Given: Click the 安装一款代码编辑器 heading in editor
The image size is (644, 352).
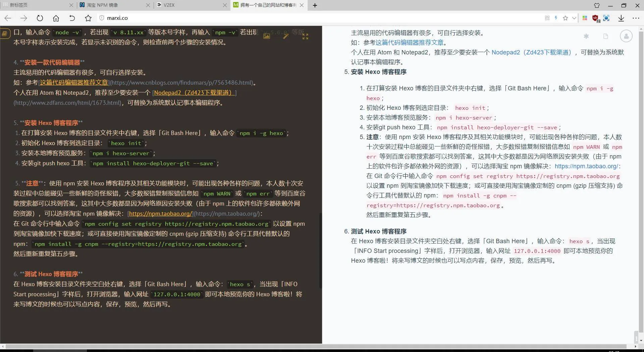Looking at the screenshot, I should pyautogui.click(x=52, y=62).
